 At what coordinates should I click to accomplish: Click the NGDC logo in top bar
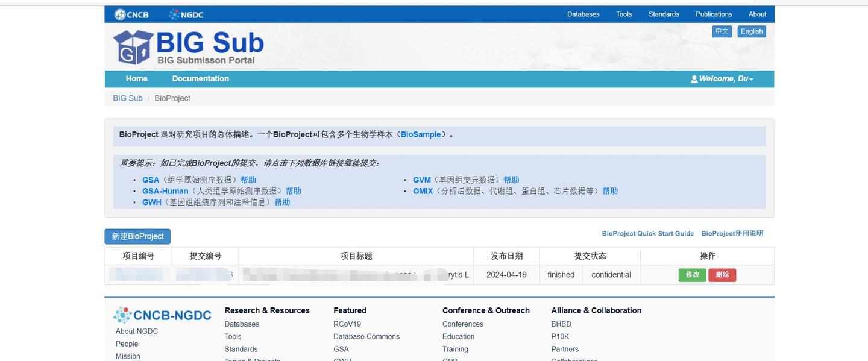tap(186, 14)
